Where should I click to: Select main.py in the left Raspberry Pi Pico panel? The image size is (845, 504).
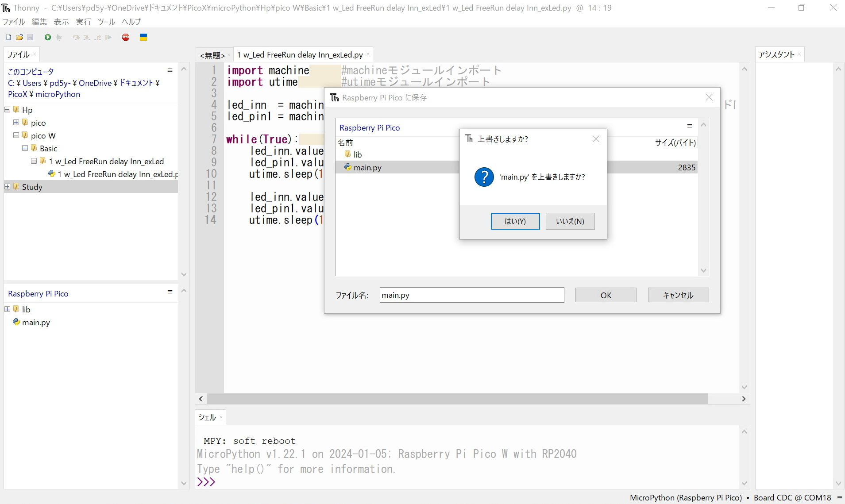click(x=36, y=322)
